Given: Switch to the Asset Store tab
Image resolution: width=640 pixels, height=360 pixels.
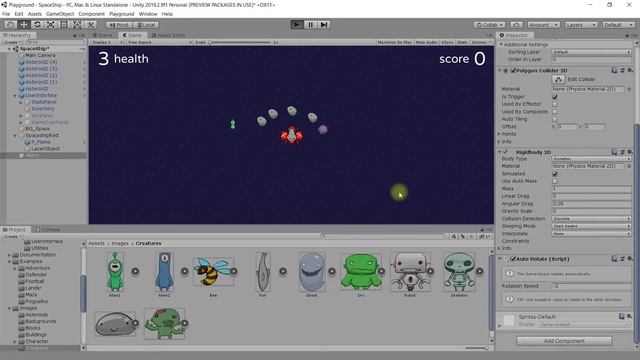Looking at the screenshot, I should tap(169, 36).
